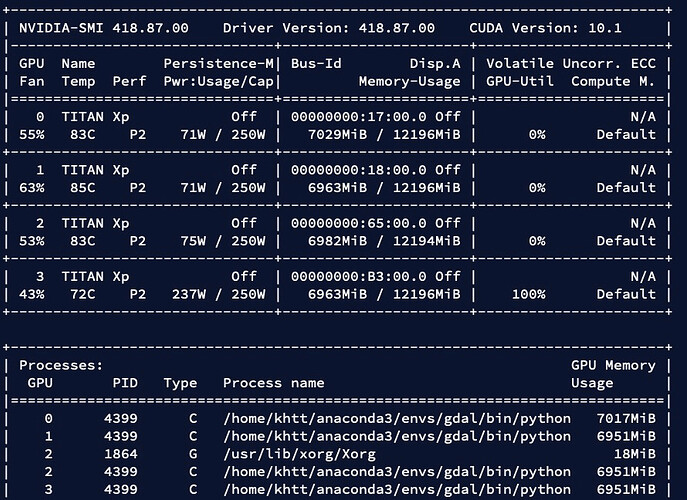Select the 43% fan speed value
This screenshot has height=500, width=687.
[31, 294]
